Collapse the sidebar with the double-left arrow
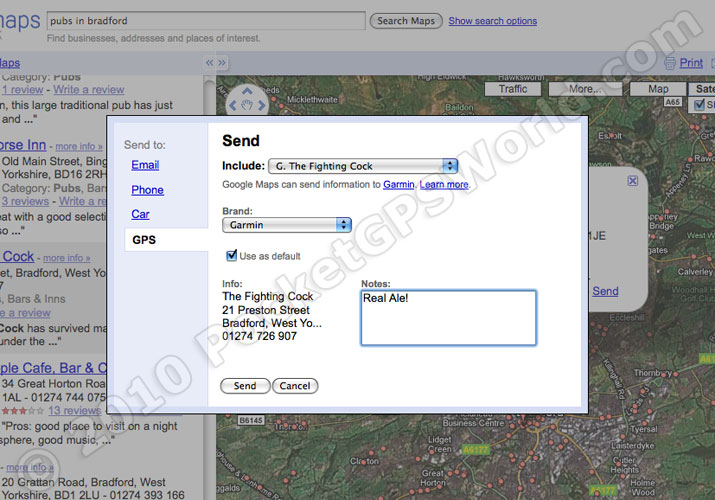This screenshot has height=500, width=715. click(209, 63)
